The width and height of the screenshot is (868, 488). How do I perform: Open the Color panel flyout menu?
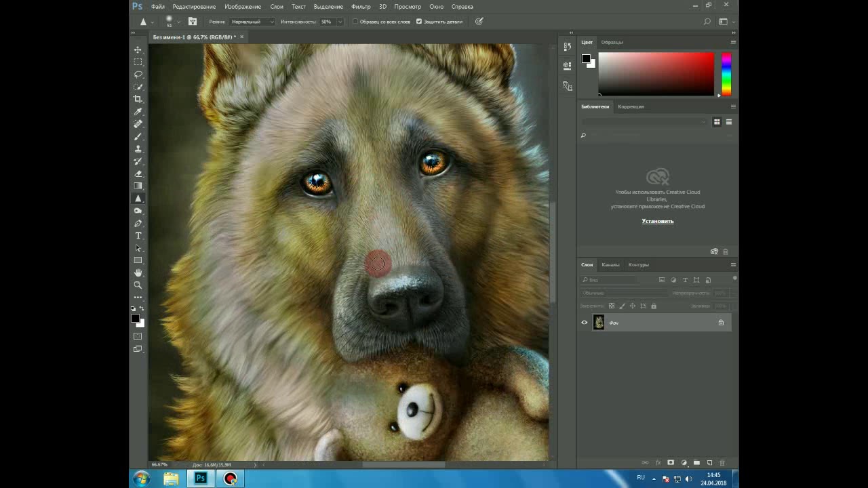pos(733,42)
